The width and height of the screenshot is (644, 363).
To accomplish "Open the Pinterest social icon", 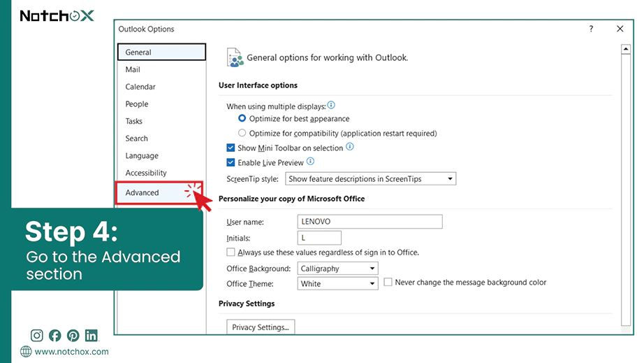I will click(x=73, y=336).
